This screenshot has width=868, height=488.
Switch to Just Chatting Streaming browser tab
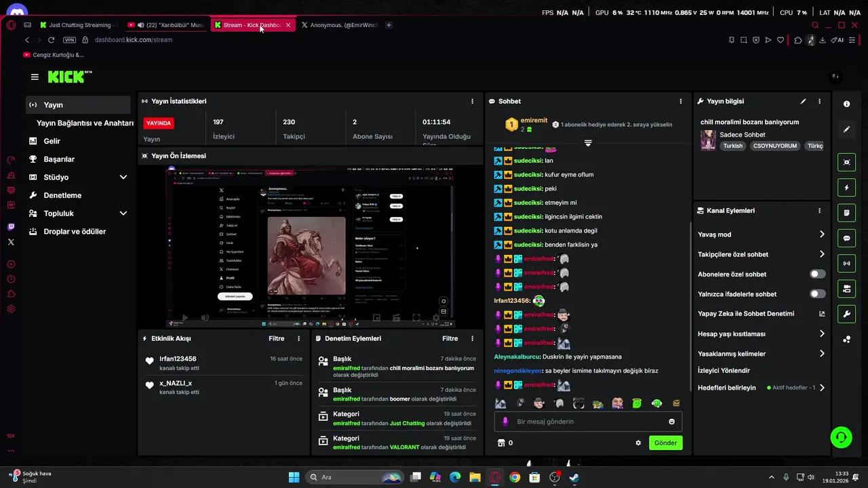click(79, 25)
